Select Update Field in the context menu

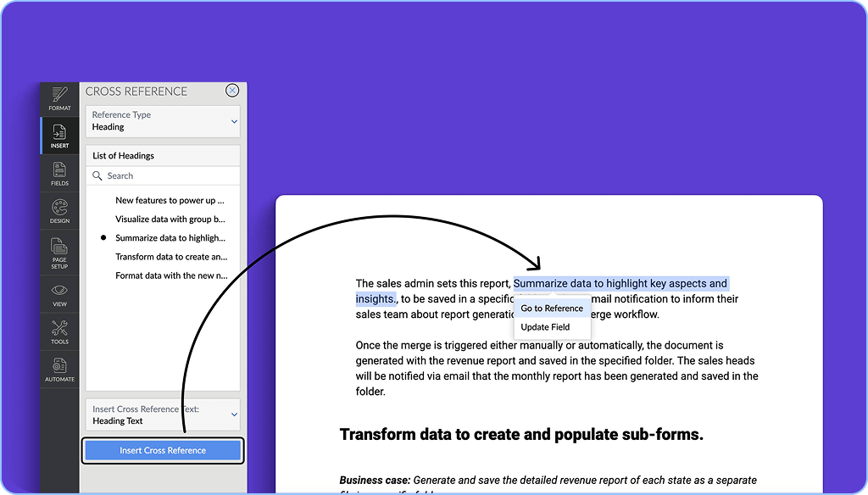tap(544, 326)
